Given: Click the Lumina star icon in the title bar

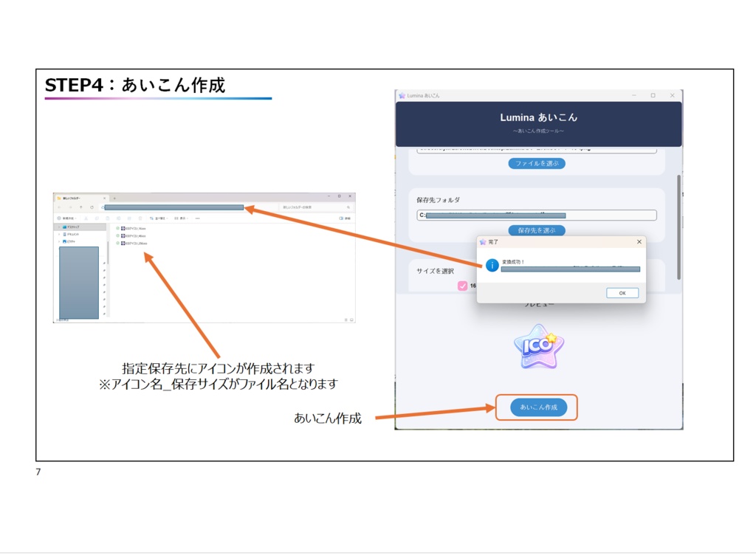Looking at the screenshot, I should coord(401,95).
